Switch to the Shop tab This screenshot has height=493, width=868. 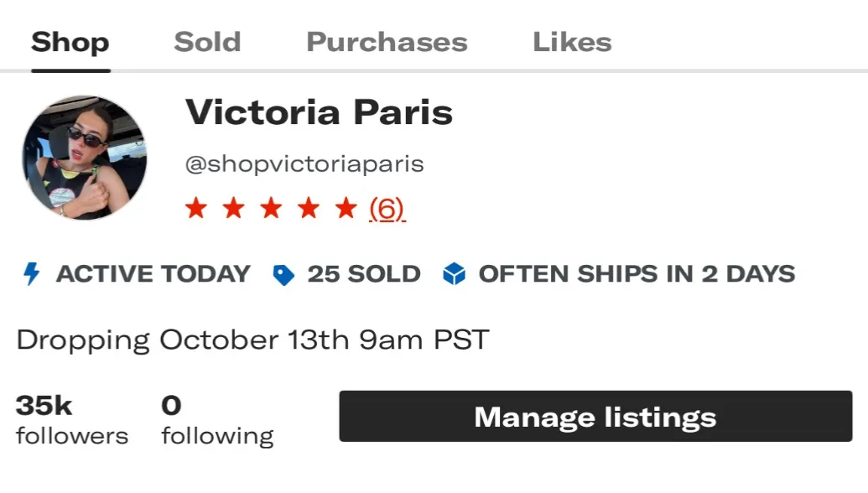tap(70, 42)
